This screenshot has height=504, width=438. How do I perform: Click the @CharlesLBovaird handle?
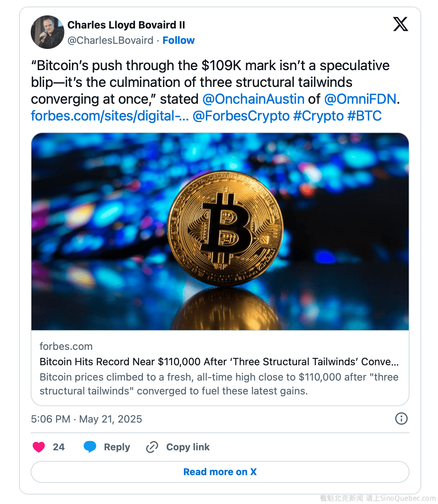tap(110, 40)
